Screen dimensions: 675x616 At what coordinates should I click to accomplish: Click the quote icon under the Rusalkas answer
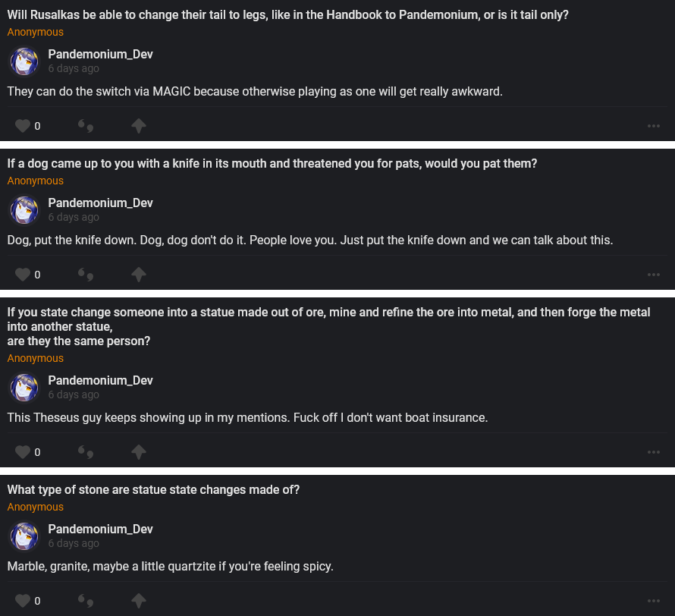click(86, 126)
